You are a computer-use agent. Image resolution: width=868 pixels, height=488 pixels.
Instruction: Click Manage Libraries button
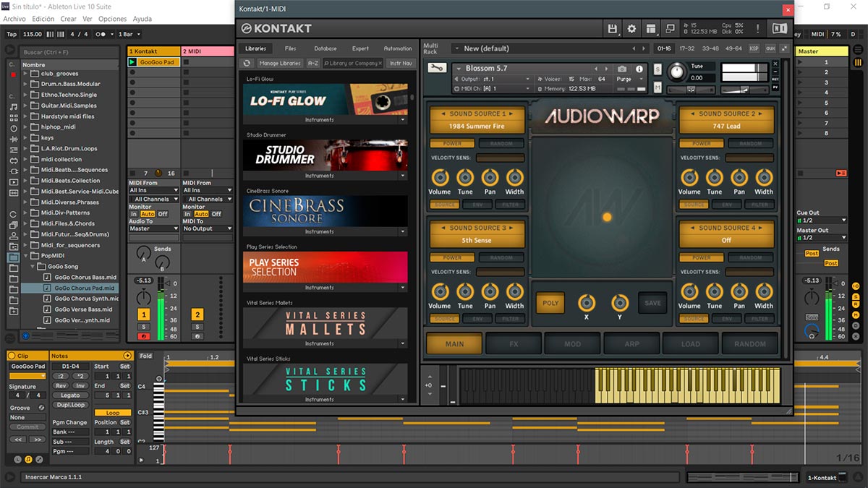(x=280, y=63)
